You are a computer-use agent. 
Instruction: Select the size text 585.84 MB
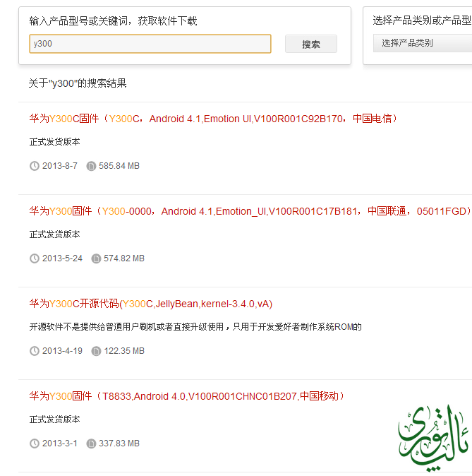pos(119,166)
